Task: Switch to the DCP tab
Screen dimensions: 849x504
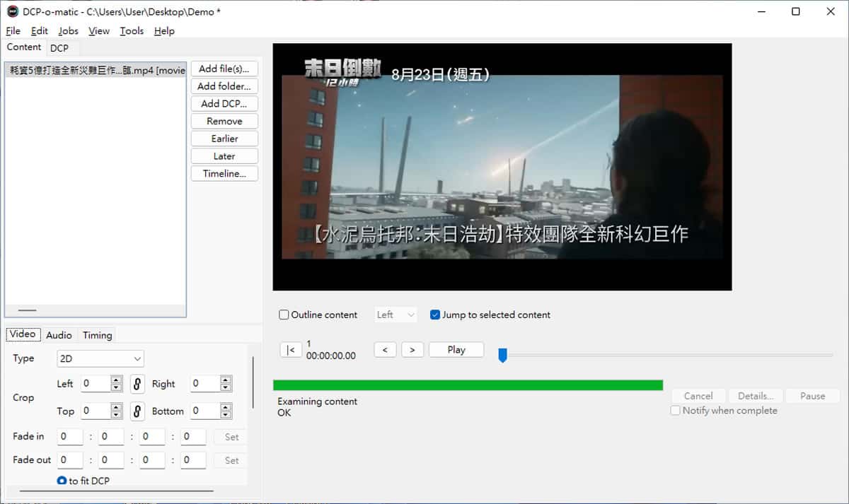Action: point(59,48)
